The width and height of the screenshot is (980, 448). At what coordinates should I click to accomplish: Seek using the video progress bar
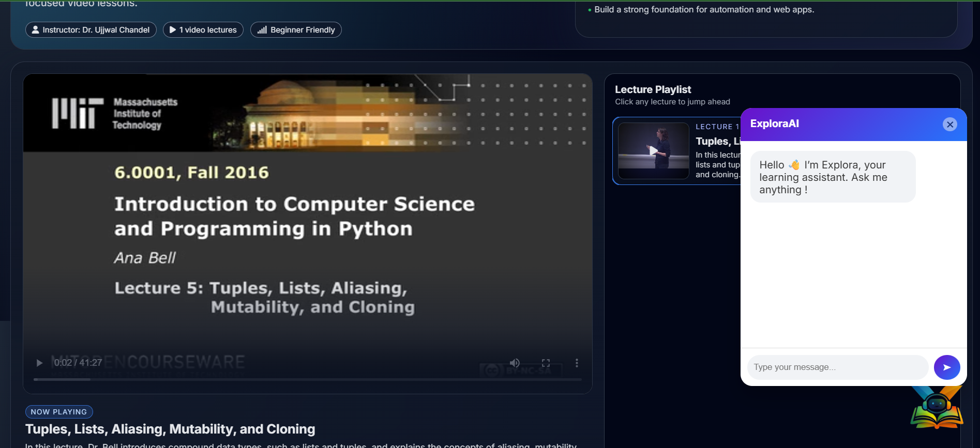308,379
